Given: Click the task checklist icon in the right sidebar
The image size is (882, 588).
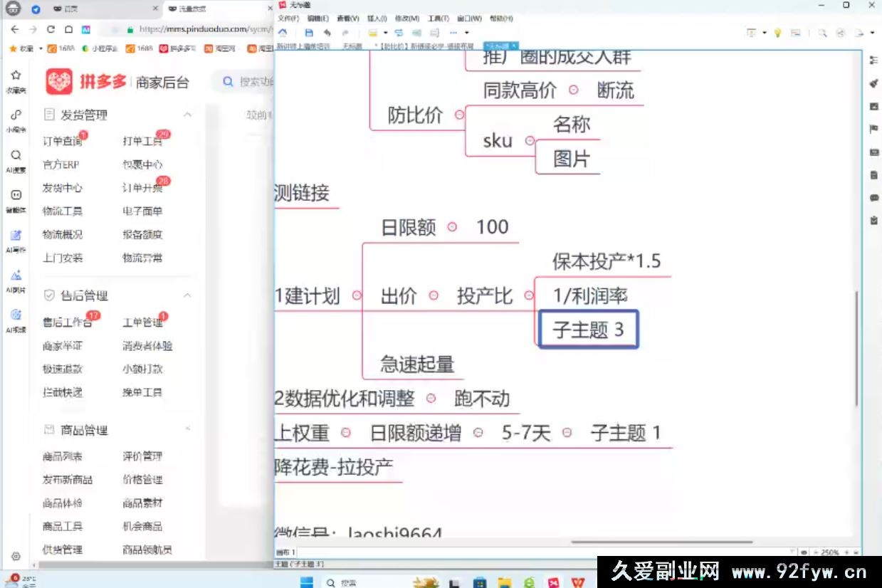Looking at the screenshot, I should (x=874, y=221).
